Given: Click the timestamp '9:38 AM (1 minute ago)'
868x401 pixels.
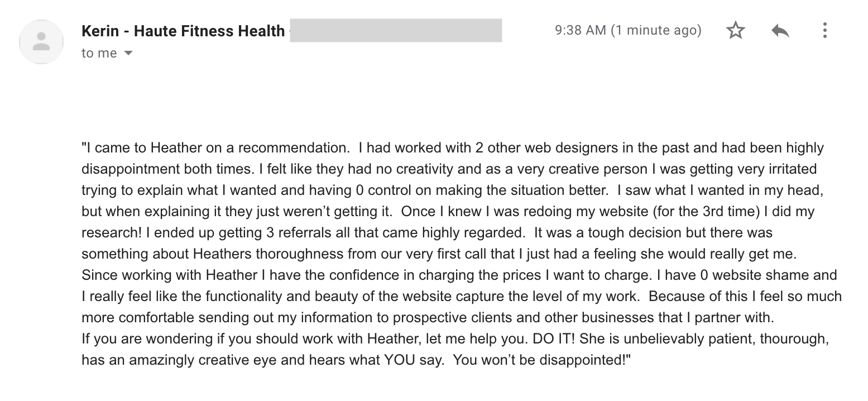Looking at the screenshot, I should 627,30.
